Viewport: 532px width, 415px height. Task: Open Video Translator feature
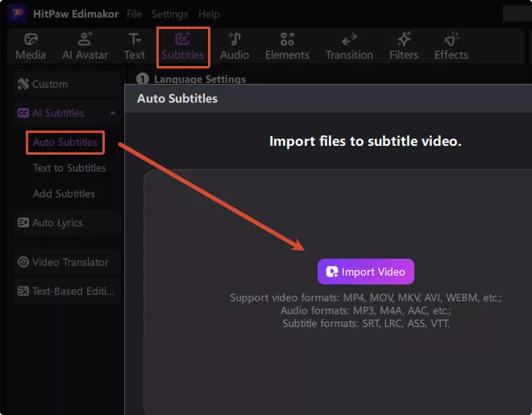[66, 262]
